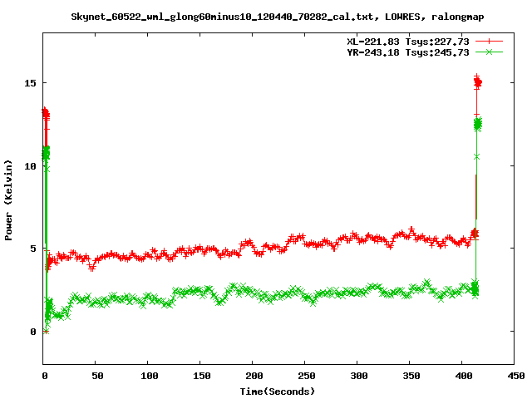
Task: Click the Power (Kelvin) axis label
Action: tap(8, 200)
